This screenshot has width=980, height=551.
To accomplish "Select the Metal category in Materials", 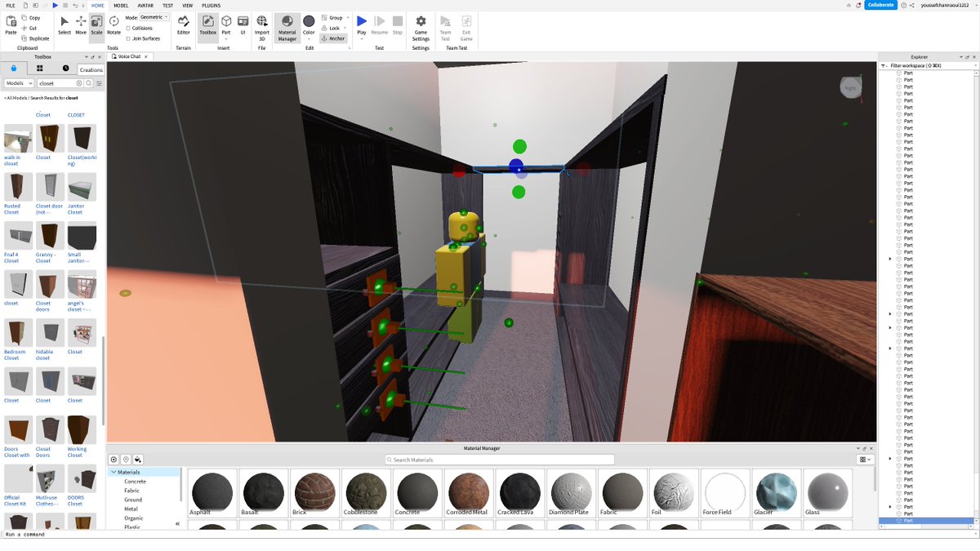I will pyautogui.click(x=131, y=509).
